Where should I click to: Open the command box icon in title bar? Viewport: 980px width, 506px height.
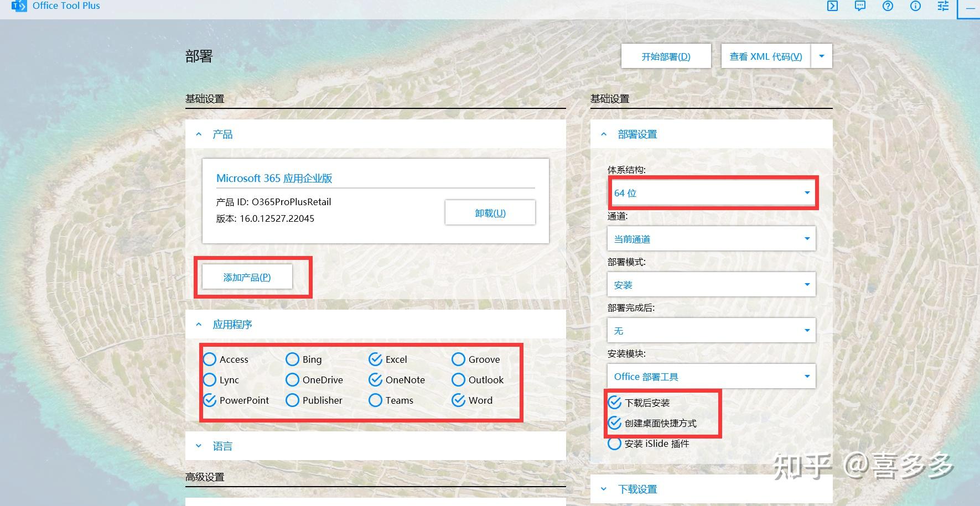(832, 6)
